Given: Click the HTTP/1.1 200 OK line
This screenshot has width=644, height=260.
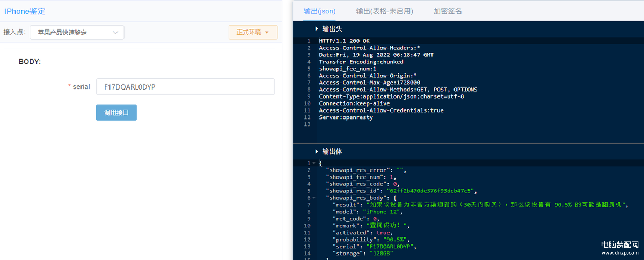Looking at the screenshot, I should pos(344,41).
